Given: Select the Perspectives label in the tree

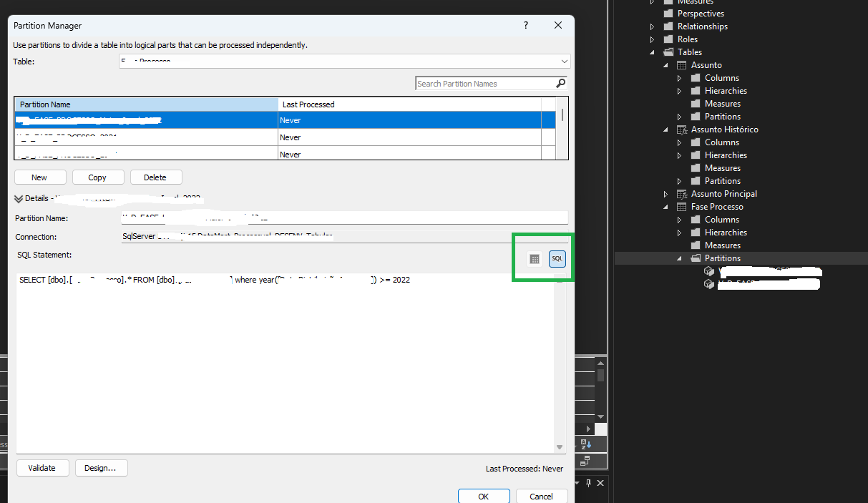Looking at the screenshot, I should click(701, 14).
